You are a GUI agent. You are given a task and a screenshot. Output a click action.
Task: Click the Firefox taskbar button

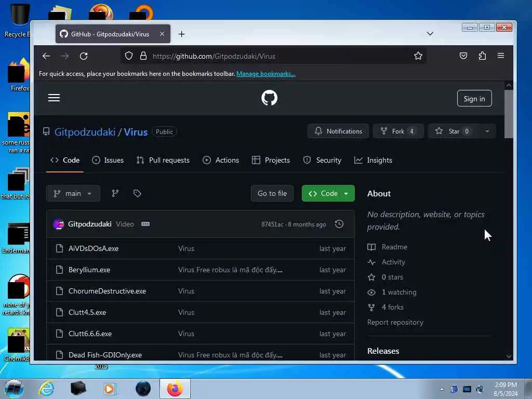tap(175, 389)
